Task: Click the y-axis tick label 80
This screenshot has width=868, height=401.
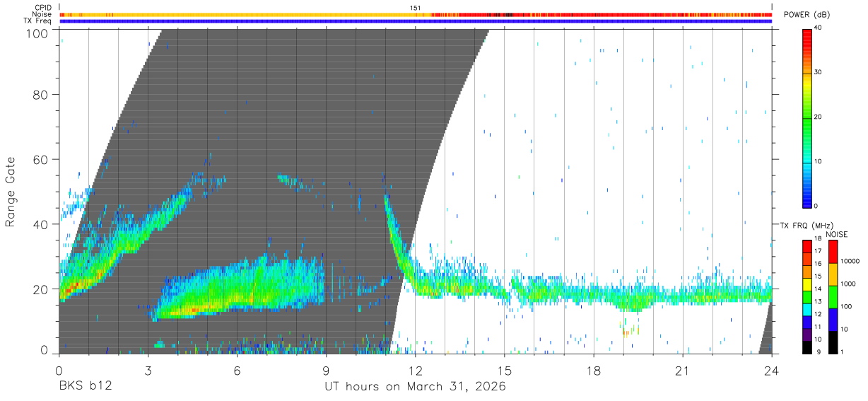Action: pos(41,95)
